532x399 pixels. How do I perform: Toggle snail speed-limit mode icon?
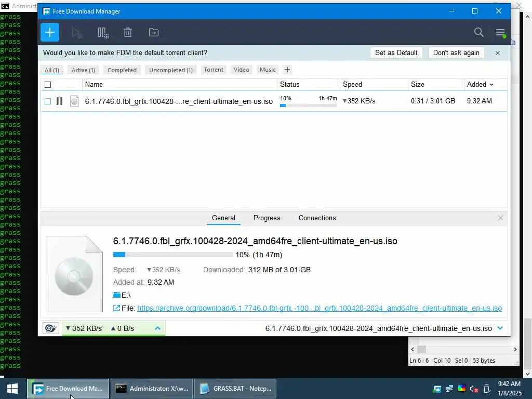point(51,328)
